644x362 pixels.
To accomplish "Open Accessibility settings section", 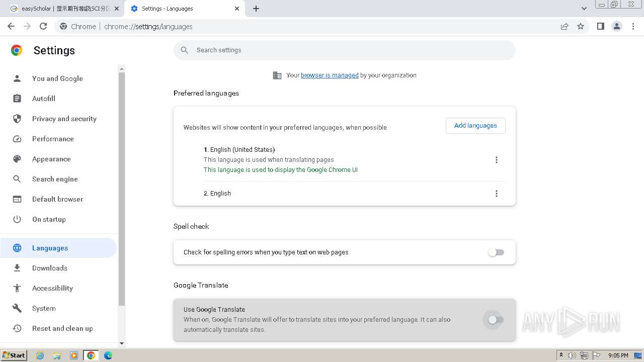I will pos(52,288).
